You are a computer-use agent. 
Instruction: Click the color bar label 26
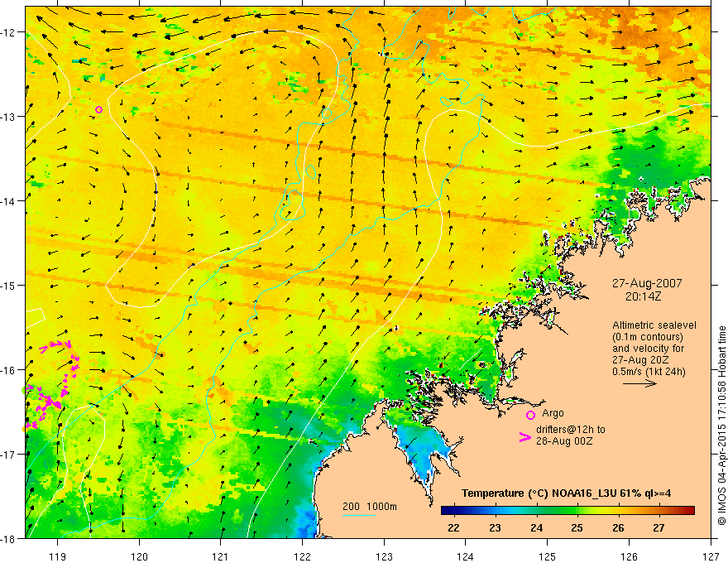[618, 527]
